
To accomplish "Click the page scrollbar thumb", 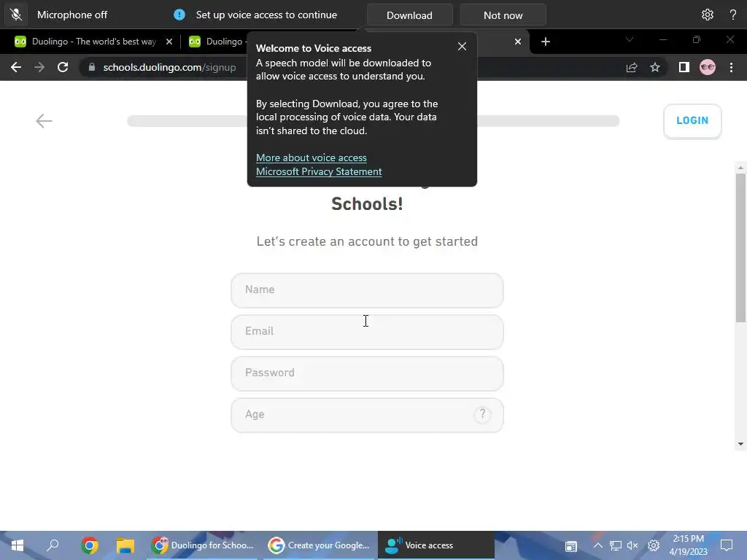I will (740, 248).
